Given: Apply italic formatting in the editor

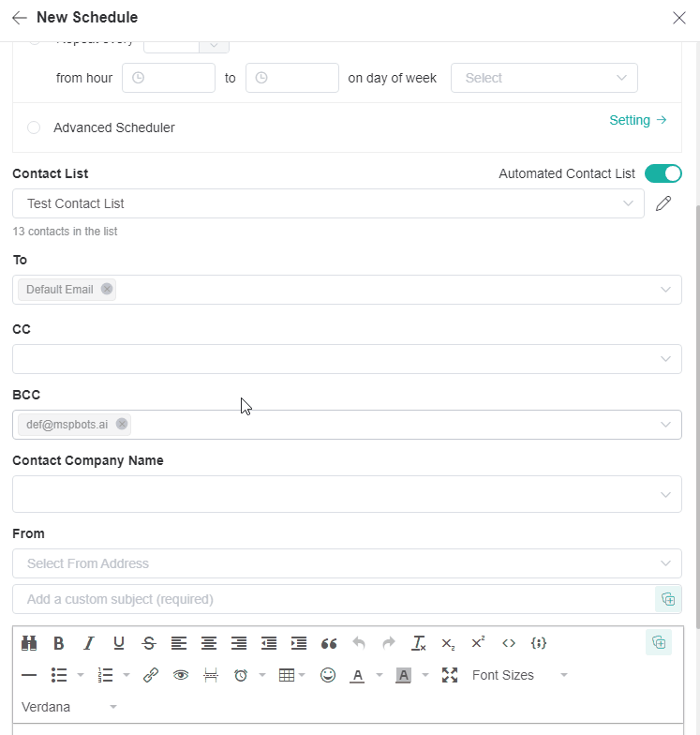Looking at the screenshot, I should [89, 643].
